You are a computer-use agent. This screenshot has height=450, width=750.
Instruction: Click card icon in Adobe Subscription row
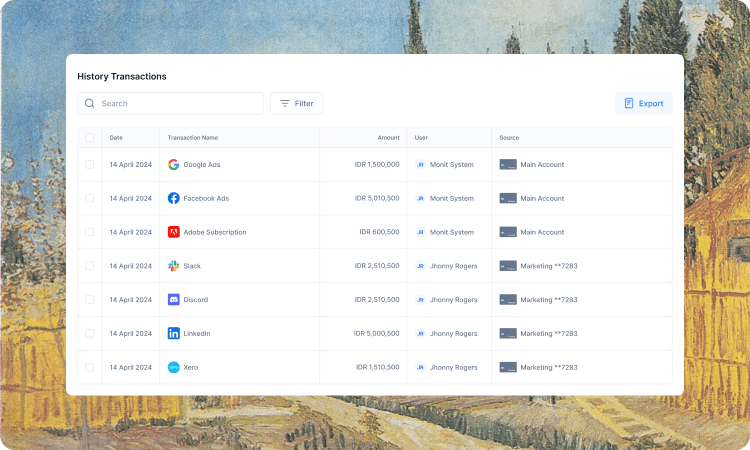pyautogui.click(x=508, y=232)
